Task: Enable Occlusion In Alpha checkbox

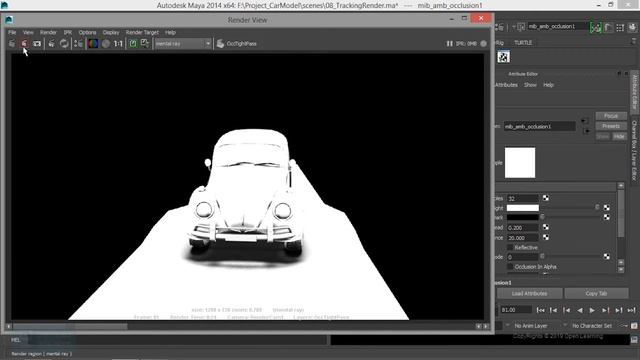Action: click(509, 267)
